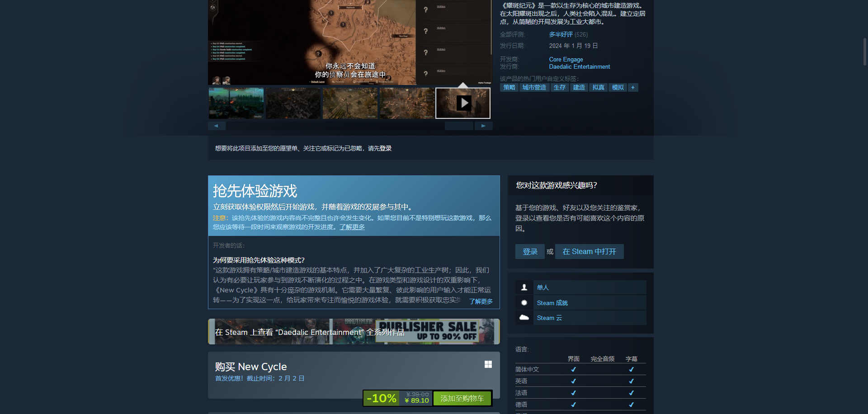Click the 登录 link in wishlist notice
Screen dimensions: 868x414
pyautogui.click(x=385, y=148)
